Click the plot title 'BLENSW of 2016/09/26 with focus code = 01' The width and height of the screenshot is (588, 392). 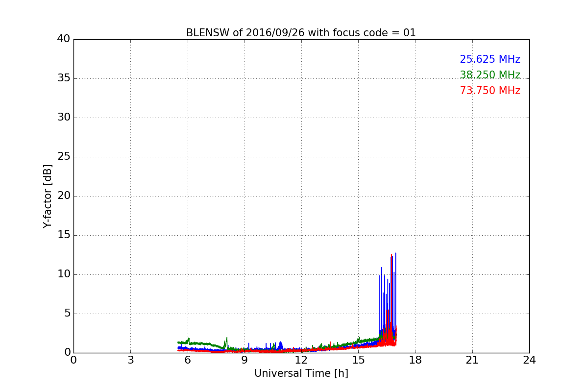(x=301, y=33)
